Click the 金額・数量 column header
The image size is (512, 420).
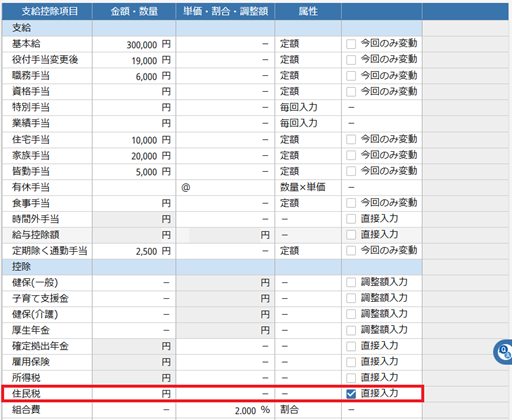point(134,11)
